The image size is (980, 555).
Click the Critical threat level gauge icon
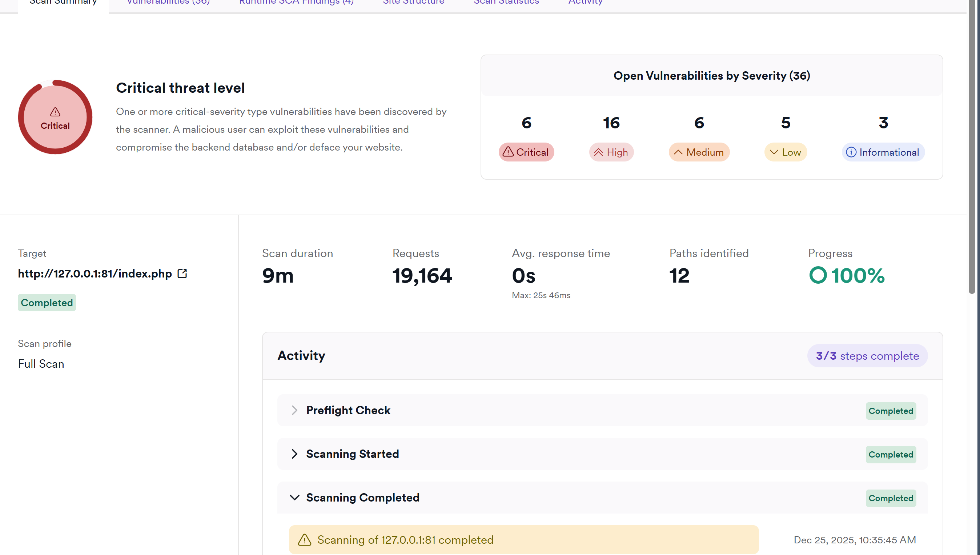pyautogui.click(x=55, y=117)
